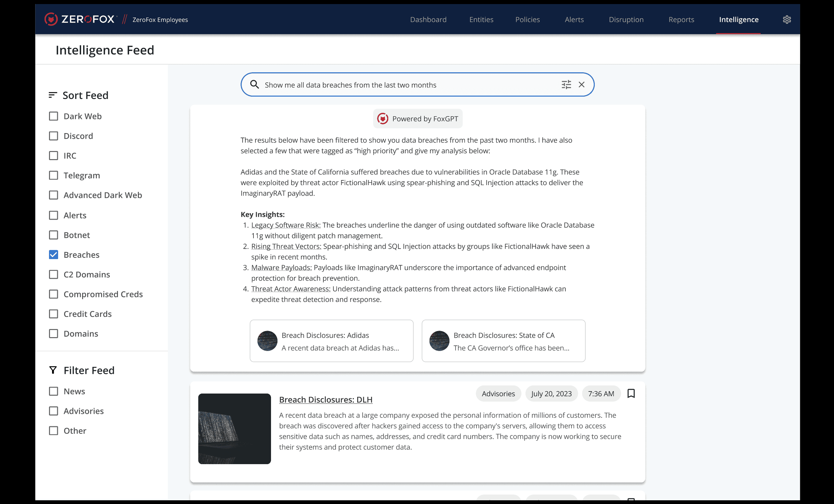The height and width of the screenshot is (504, 834).
Task: Bookmark the DLH breach disclosure
Action: [631, 394]
